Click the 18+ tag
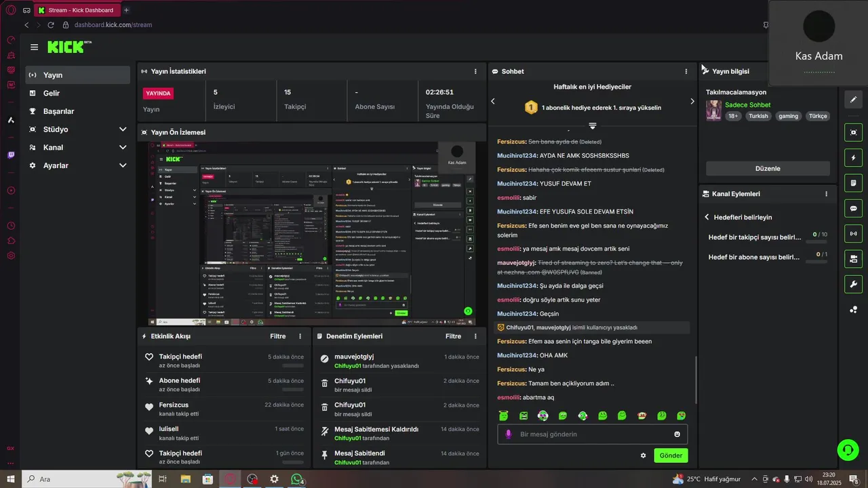The width and height of the screenshot is (868, 488). click(x=733, y=116)
